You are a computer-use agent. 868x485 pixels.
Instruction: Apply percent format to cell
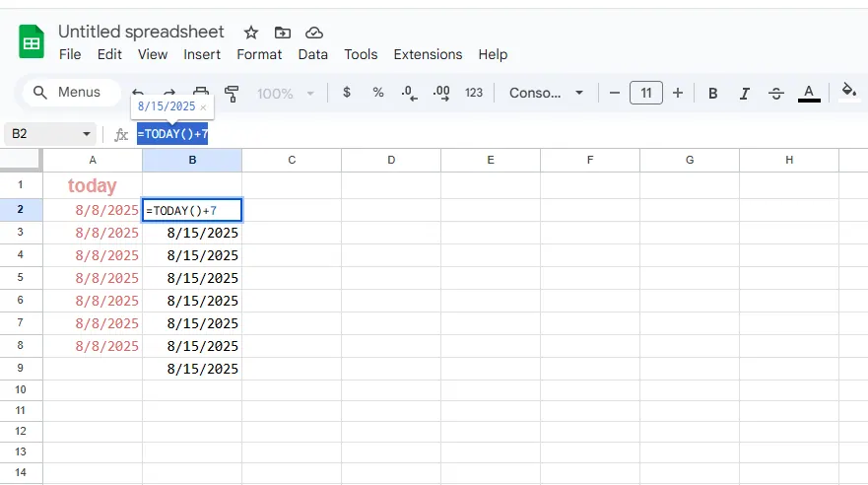[378, 93]
